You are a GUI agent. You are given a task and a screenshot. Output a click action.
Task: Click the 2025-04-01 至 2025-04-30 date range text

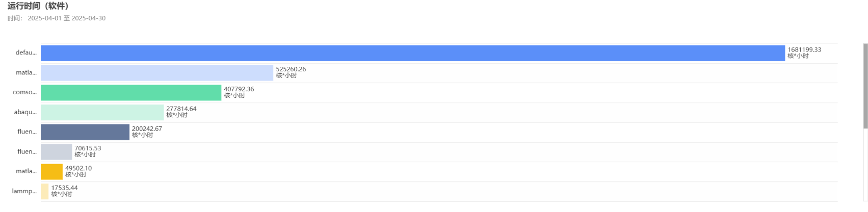(67, 18)
